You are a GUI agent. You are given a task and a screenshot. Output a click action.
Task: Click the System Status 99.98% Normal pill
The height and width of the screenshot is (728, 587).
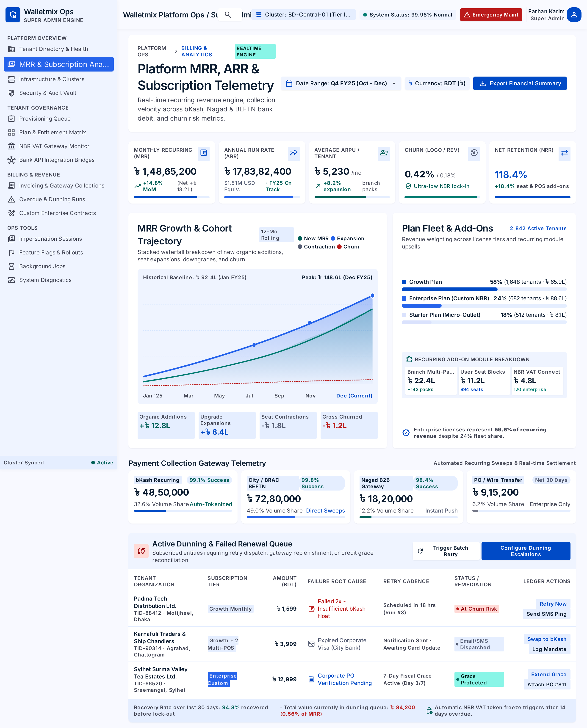pyautogui.click(x=407, y=15)
